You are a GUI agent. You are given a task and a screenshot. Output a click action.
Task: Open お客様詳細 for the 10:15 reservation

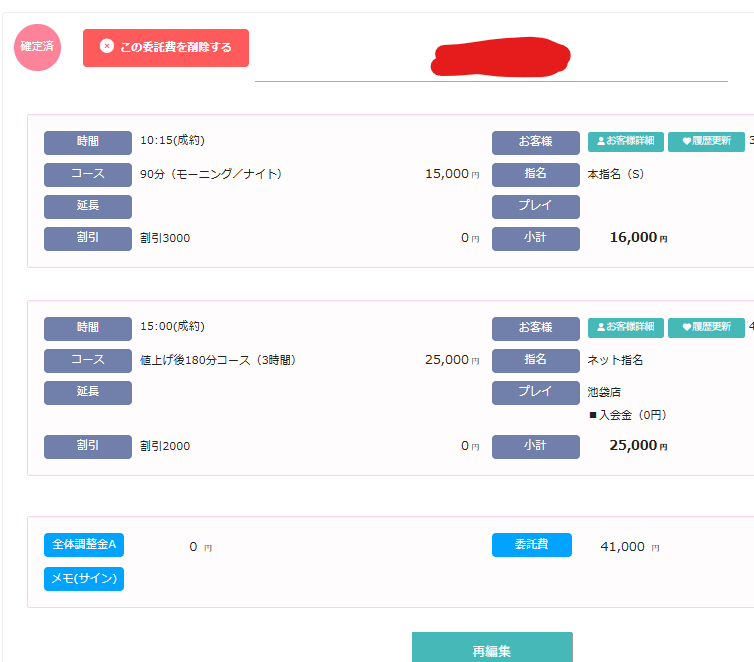(x=625, y=142)
